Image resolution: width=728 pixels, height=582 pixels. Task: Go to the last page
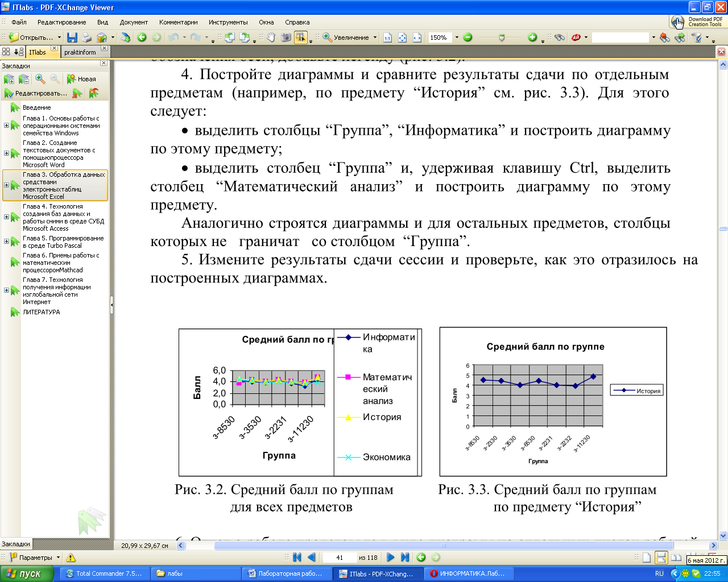click(x=405, y=558)
